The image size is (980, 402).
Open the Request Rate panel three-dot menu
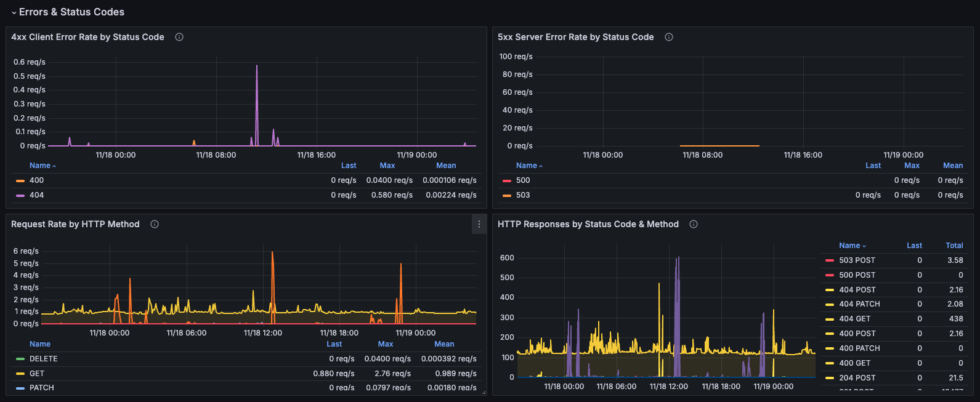pos(479,225)
